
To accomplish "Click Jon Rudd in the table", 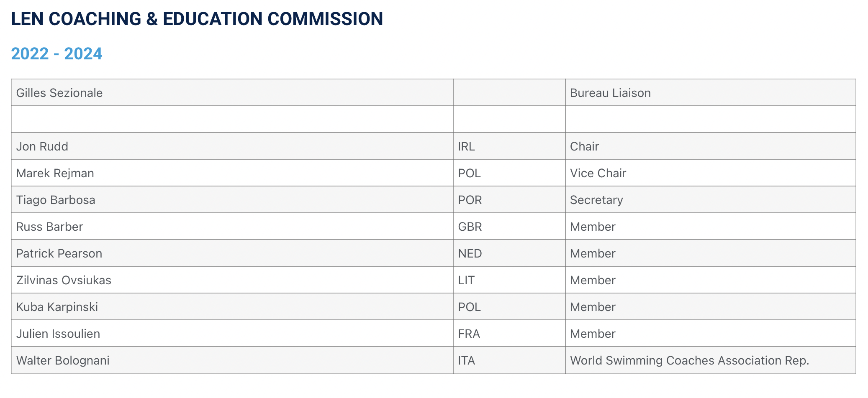I will point(42,146).
